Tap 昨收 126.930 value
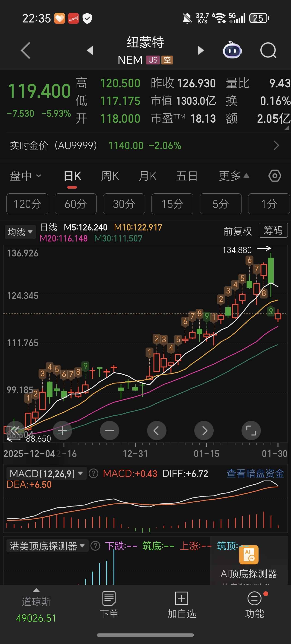Viewport: 291px width, 644px height. 196,83
